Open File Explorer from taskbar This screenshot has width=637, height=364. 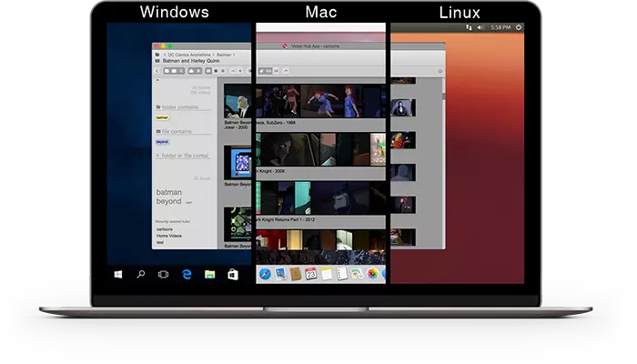[209, 275]
